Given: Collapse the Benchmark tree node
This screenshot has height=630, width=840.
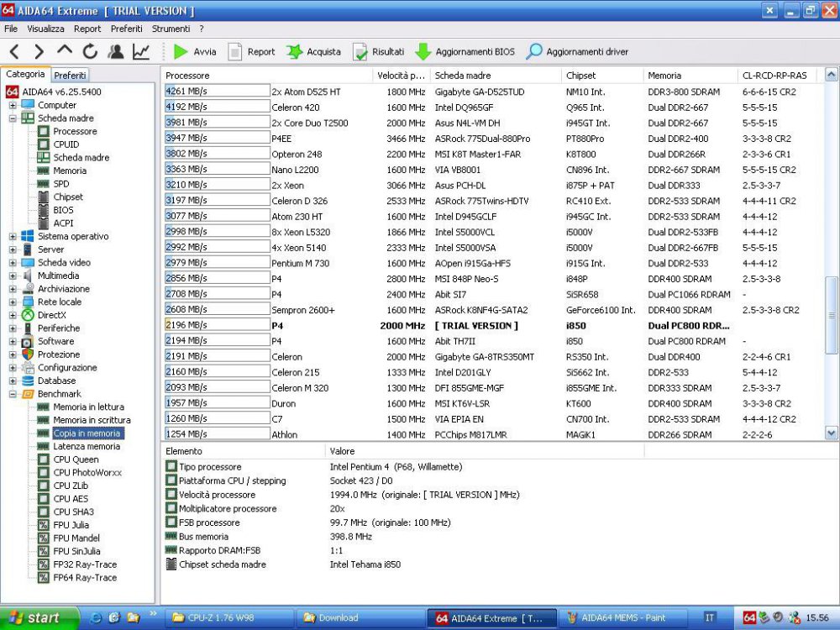Looking at the screenshot, I should click(x=13, y=394).
